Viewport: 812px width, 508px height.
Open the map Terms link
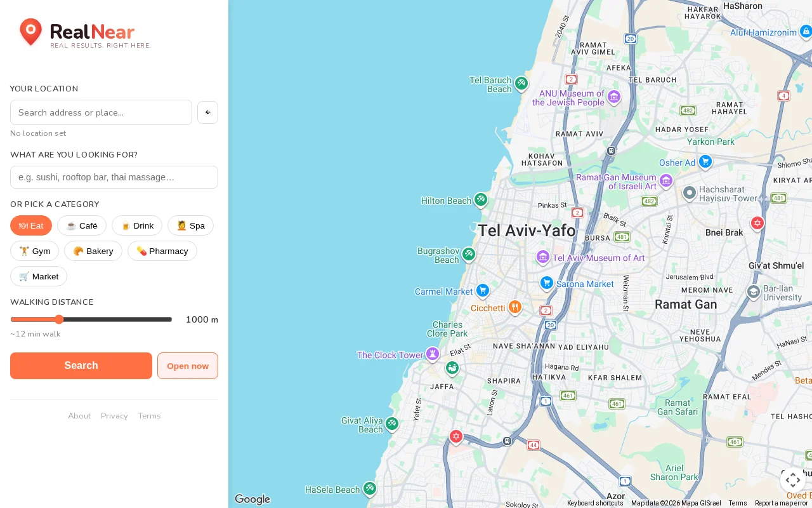738,503
